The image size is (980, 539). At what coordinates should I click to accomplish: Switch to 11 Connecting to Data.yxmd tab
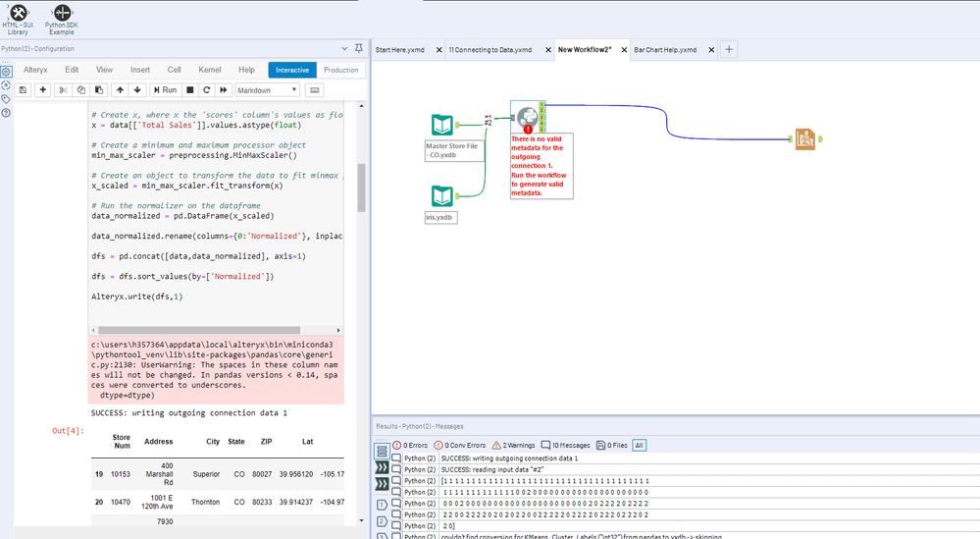490,50
